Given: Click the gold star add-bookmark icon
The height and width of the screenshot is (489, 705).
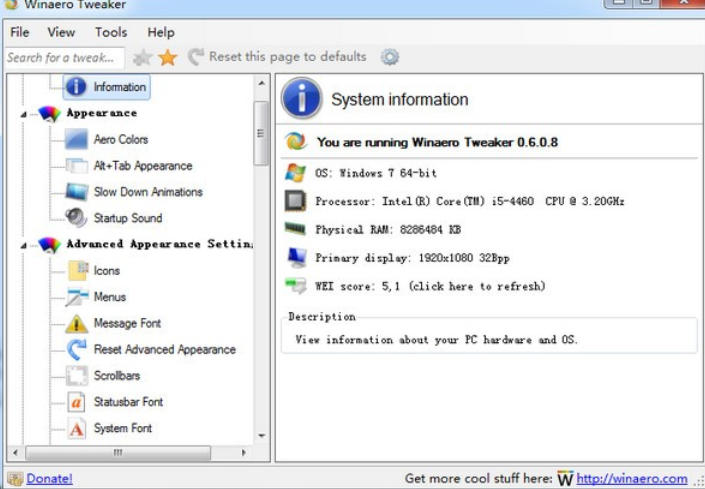Looking at the screenshot, I should tap(167, 58).
